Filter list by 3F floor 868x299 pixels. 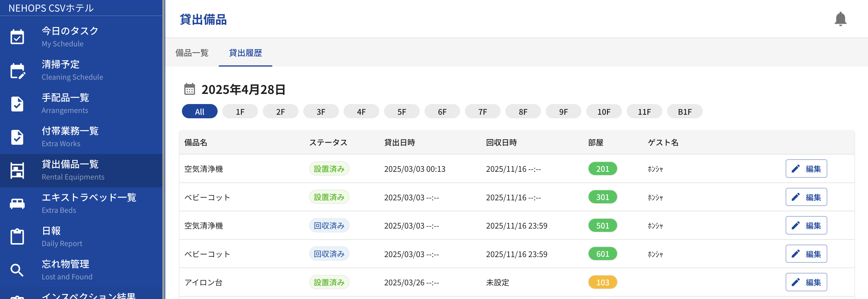click(321, 111)
